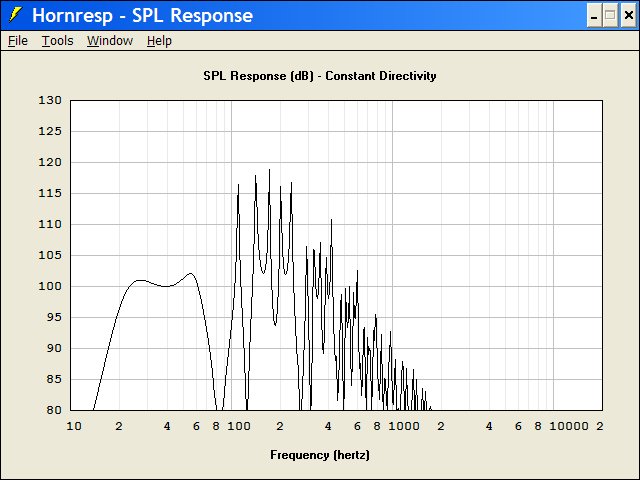Image resolution: width=640 pixels, height=480 pixels.
Task: Click the 100 dB label on the vertical axis
Action: click(x=50, y=286)
